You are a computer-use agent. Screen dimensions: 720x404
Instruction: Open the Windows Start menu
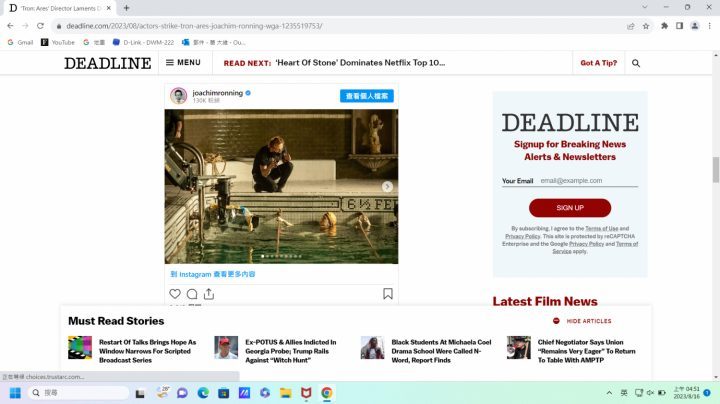click(x=15, y=393)
